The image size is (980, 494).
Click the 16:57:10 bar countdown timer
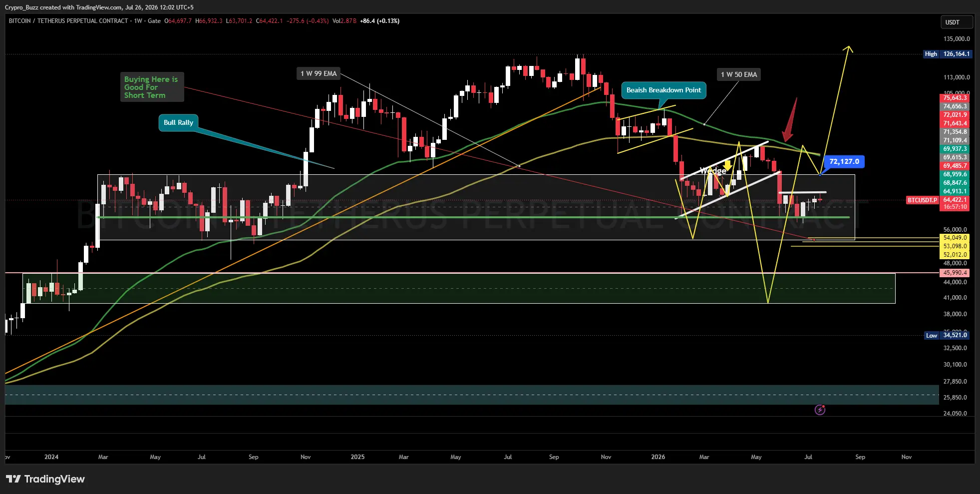(955, 207)
